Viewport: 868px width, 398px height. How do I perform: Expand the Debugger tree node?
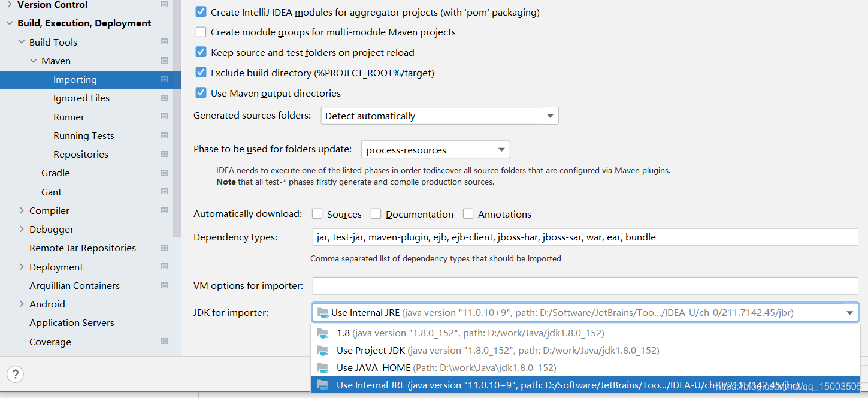pyautogui.click(x=22, y=229)
